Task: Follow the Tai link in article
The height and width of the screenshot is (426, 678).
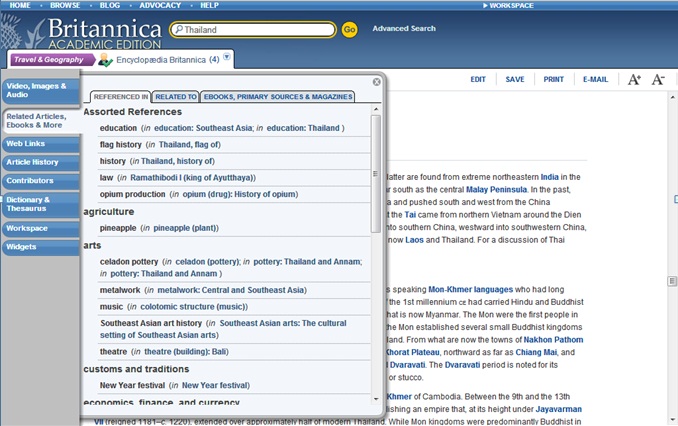Action: (410, 215)
